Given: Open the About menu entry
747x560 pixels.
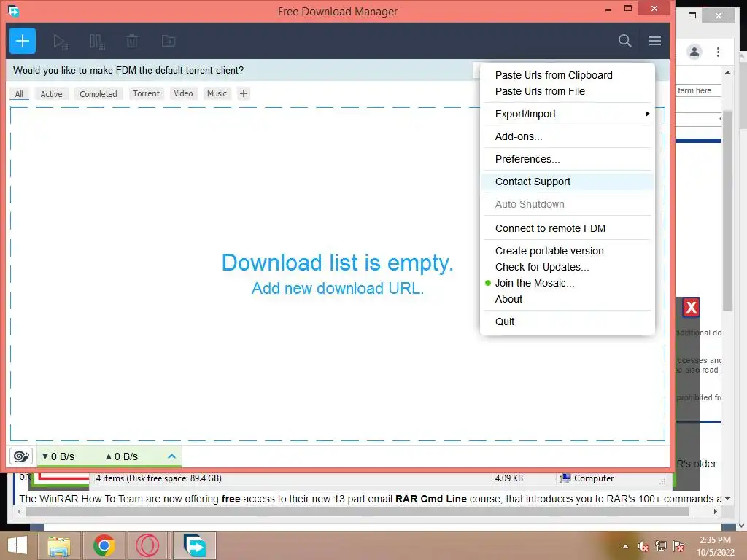Looking at the screenshot, I should (x=567, y=299).
